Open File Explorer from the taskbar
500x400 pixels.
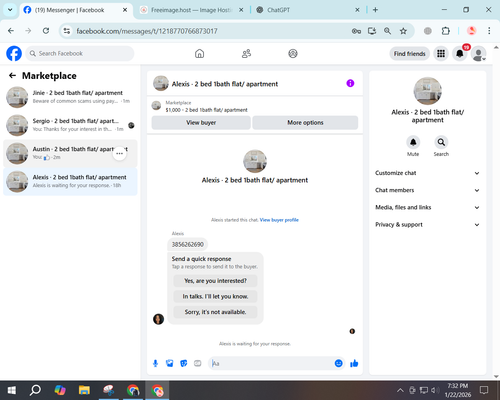tap(84, 390)
